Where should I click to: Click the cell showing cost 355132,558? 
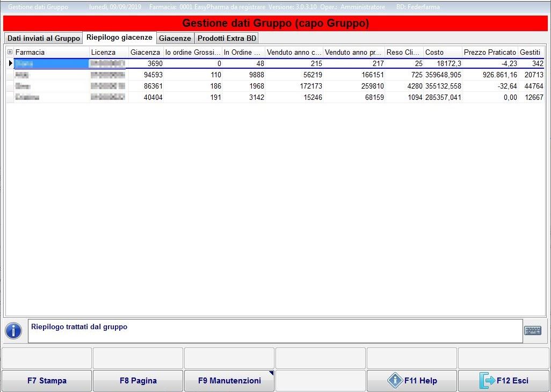[442, 86]
